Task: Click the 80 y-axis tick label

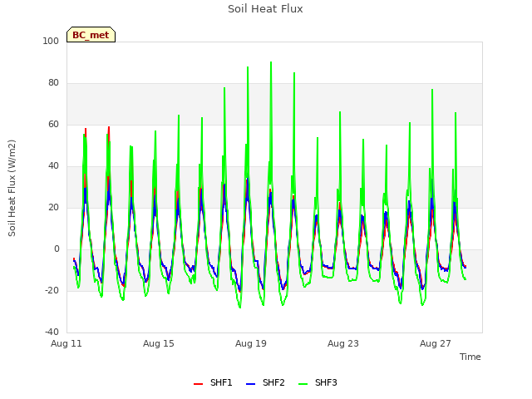Action: pos(53,83)
